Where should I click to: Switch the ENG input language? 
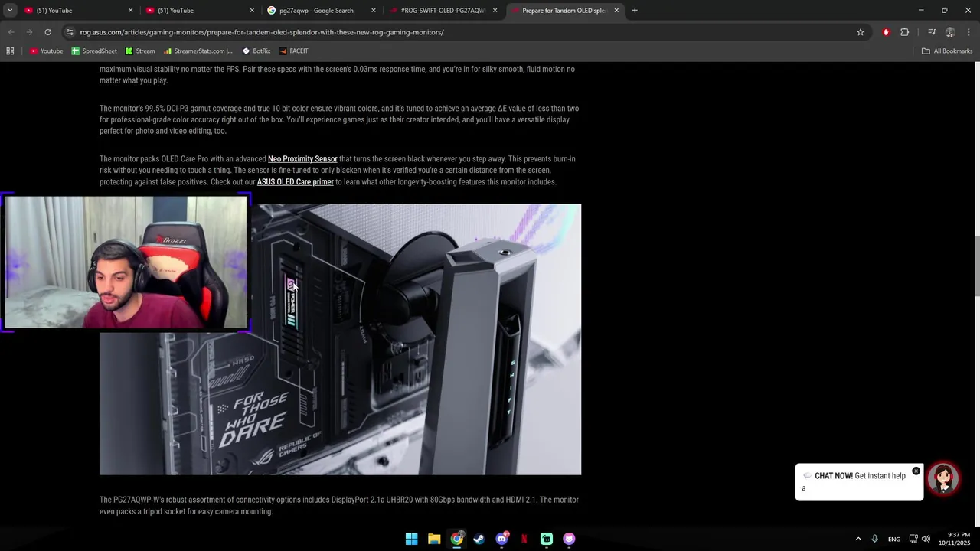(x=893, y=539)
